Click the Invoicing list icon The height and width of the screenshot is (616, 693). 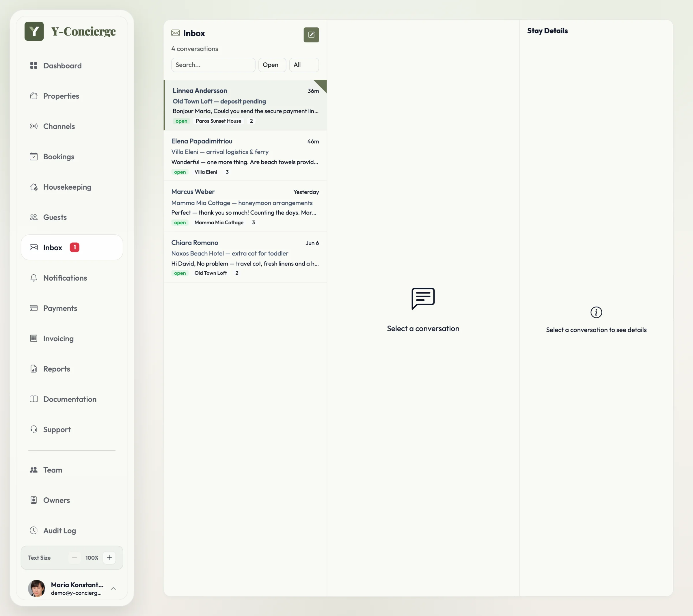click(x=33, y=338)
